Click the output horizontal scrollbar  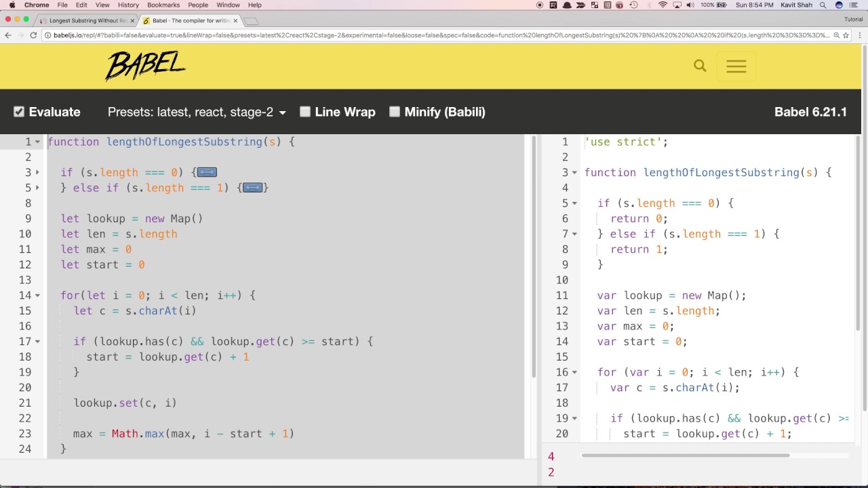coord(685,455)
